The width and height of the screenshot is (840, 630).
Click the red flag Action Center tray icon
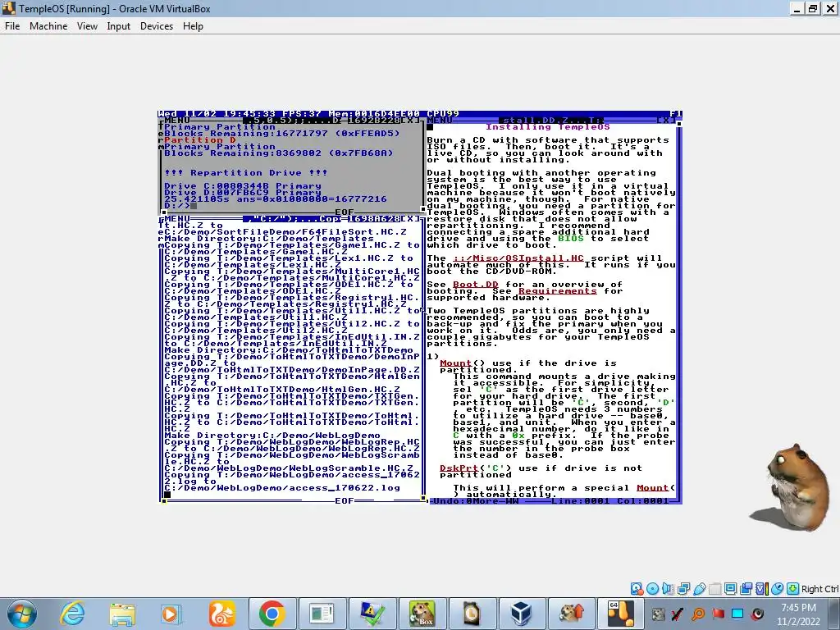(718, 614)
